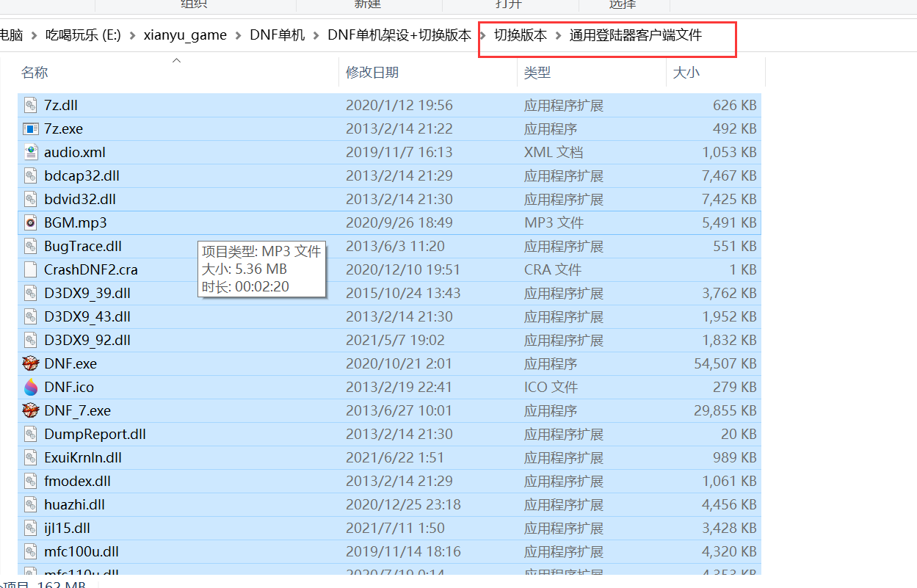Click type ICO 文件 of DNF.ico
Screen dimensions: 917x588
point(551,387)
